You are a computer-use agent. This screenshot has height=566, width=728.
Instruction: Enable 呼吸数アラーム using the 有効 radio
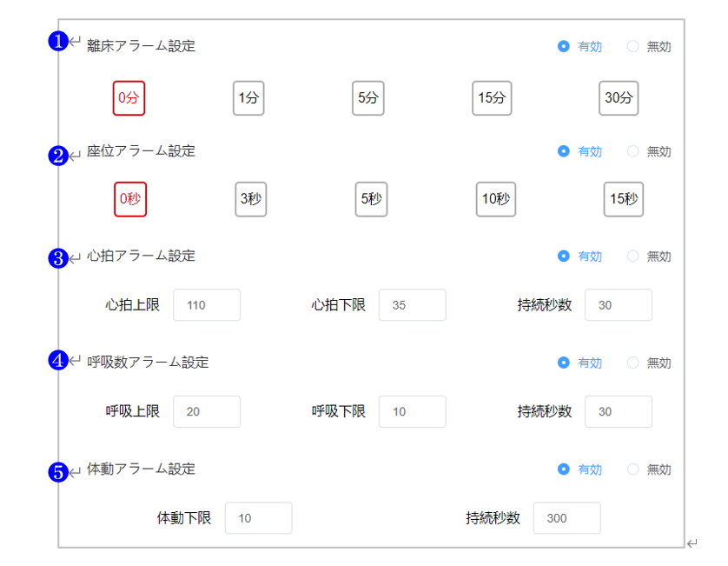[564, 363]
